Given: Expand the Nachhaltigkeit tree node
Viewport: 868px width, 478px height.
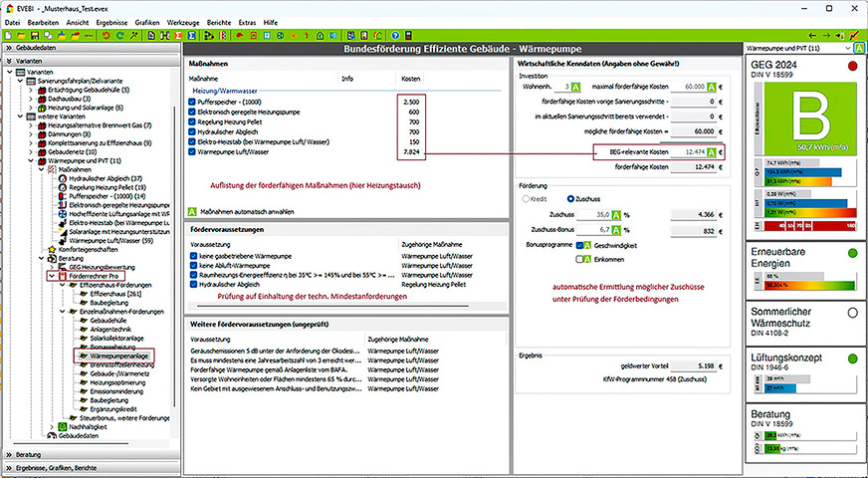Looking at the screenshot, I should pos(52,427).
